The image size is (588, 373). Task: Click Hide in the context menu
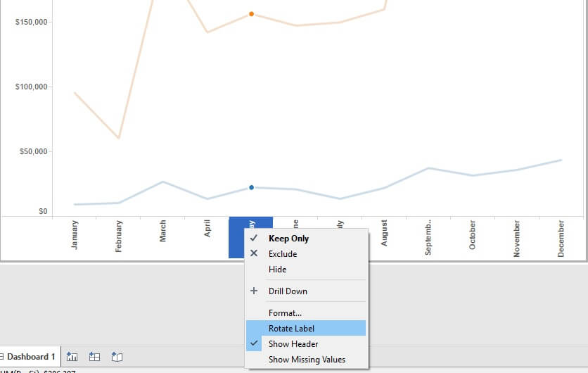[x=306, y=269]
